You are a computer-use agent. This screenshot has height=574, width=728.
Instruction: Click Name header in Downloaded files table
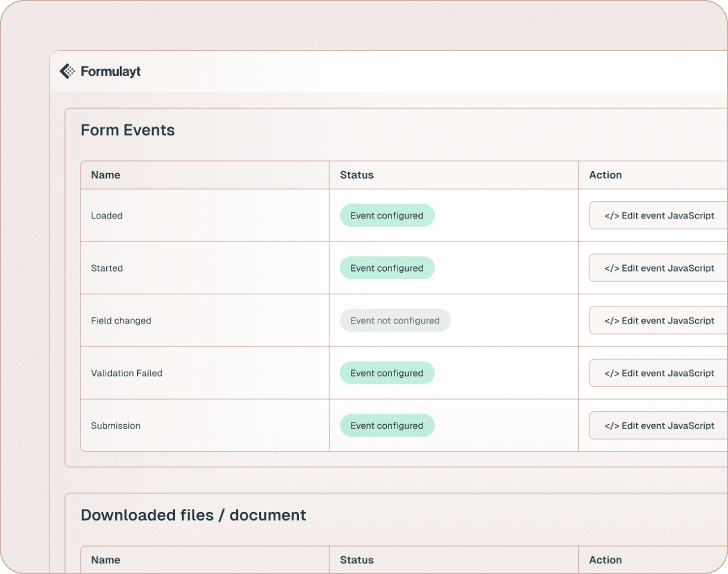[x=106, y=560]
